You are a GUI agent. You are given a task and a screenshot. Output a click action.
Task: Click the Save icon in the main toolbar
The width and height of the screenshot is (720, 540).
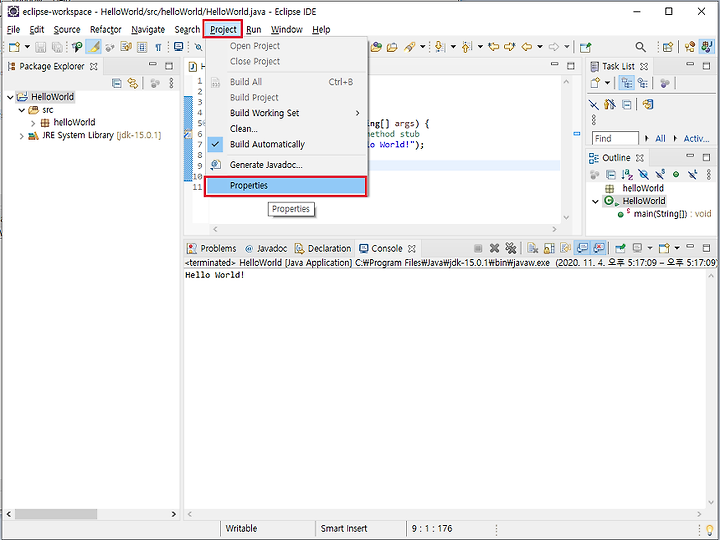coord(40,47)
